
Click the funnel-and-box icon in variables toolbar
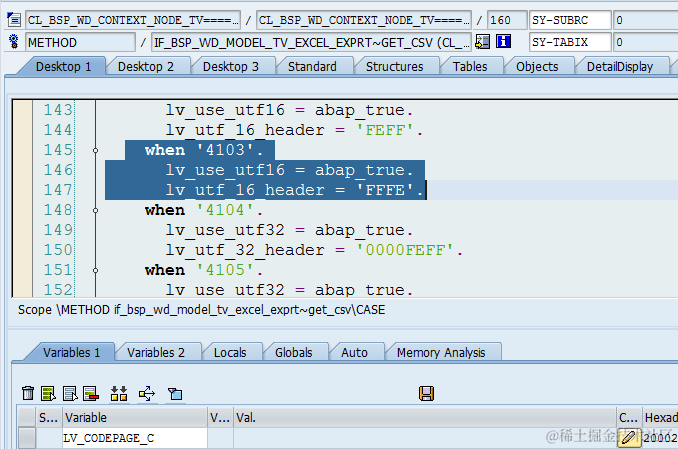(175, 394)
